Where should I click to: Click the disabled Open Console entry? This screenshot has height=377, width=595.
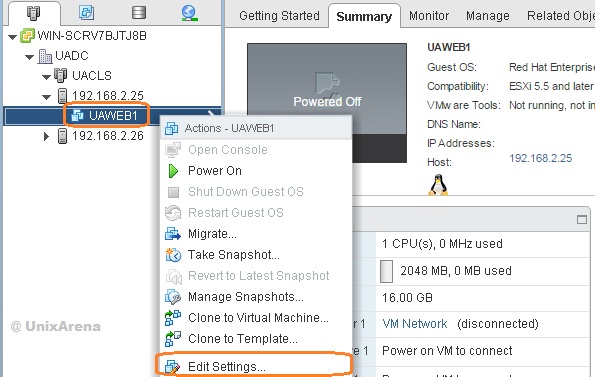point(256,150)
